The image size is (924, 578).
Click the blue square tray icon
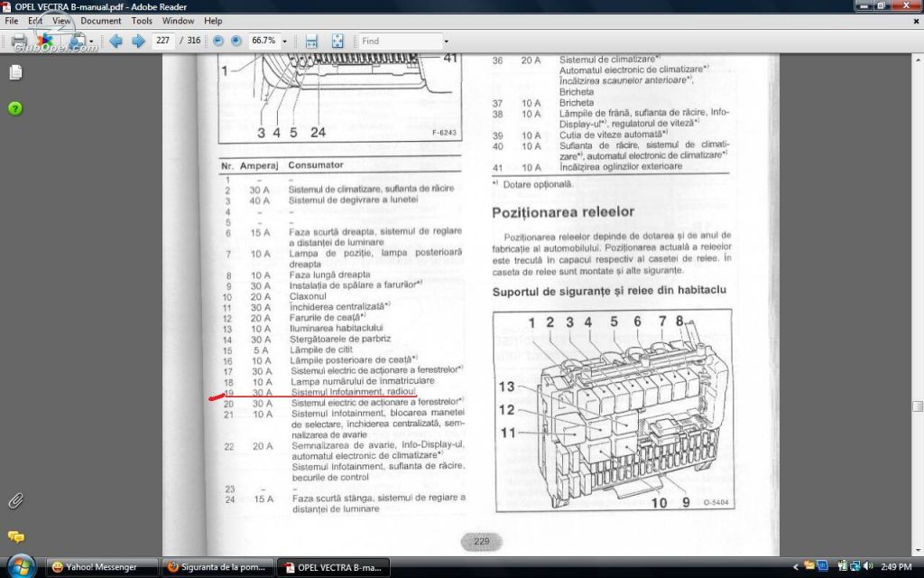click(823, 567)
